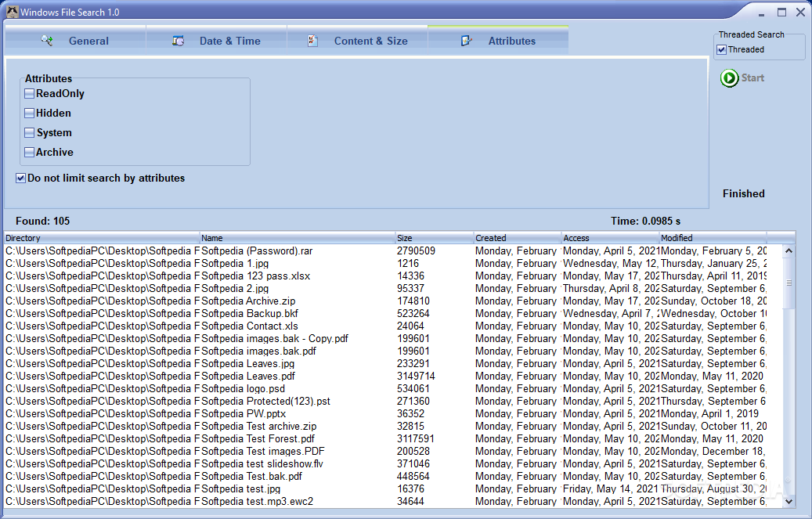Close the Windows File Search window

(x=800, y=12)
